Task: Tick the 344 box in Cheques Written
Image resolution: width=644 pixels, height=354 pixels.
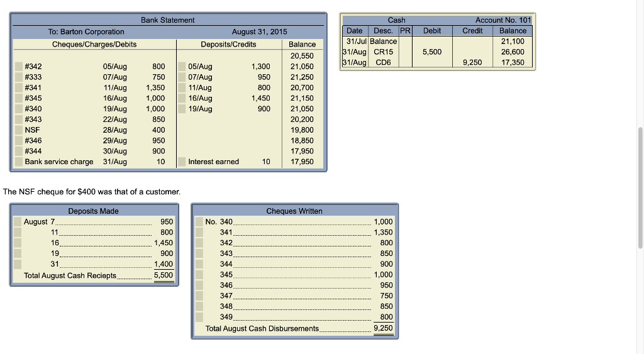Action: [x=199, y=264]
